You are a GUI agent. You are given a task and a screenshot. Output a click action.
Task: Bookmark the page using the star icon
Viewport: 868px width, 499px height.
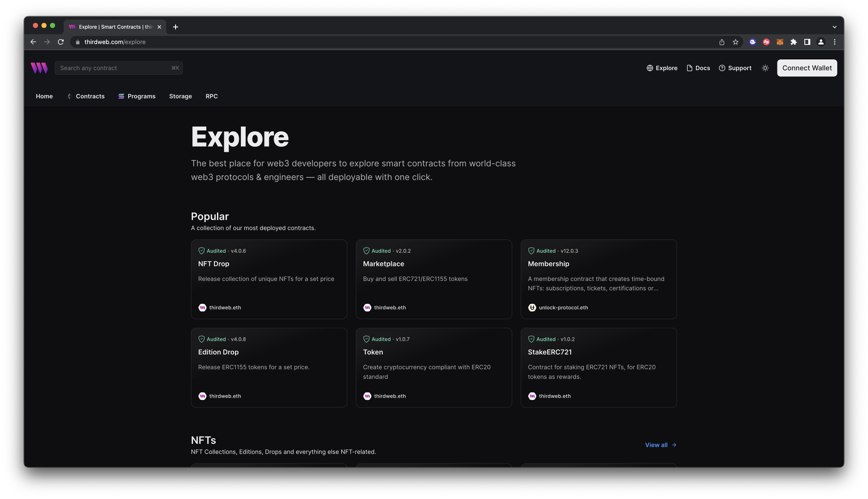tap(735, 42)
